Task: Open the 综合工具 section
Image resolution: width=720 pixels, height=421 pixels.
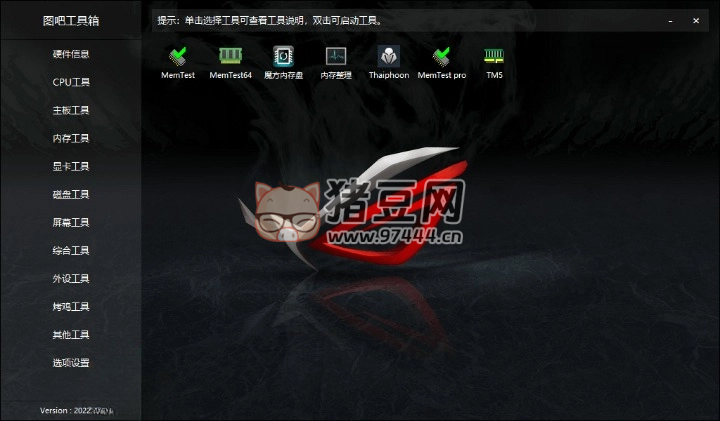Action: click(x=71, y=250)
